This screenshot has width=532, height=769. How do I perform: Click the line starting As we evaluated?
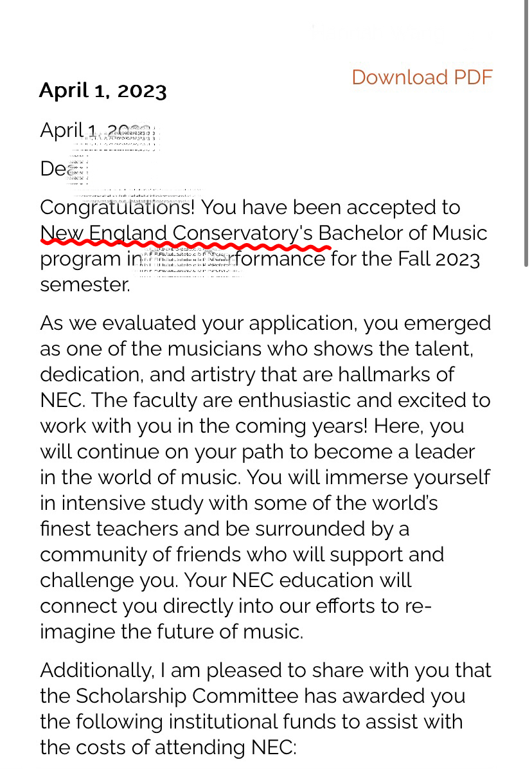265,323
